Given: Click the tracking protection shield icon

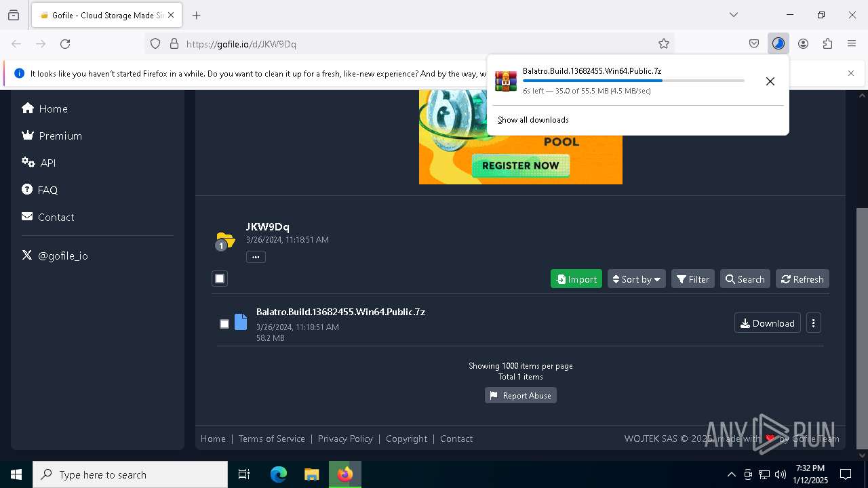Looking at the screenshot, I should (155, 44).
